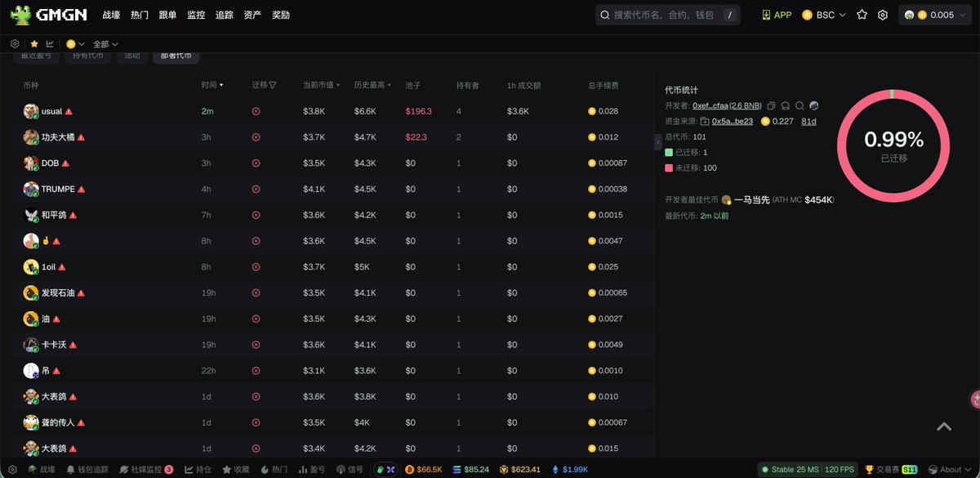980x478 pixels.
Task: Toggle the 迁移 column filter
Action: 272,85
